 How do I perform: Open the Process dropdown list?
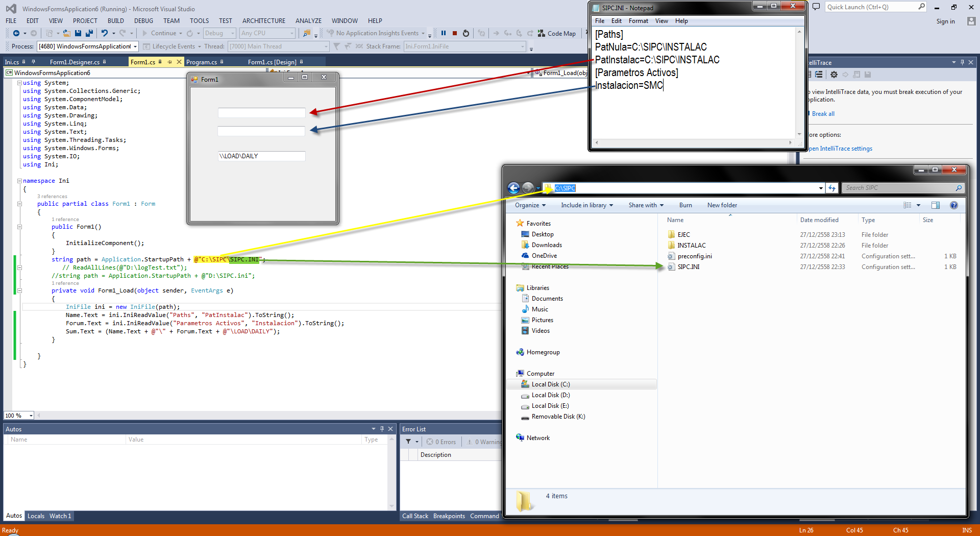[x=135, y=46]
